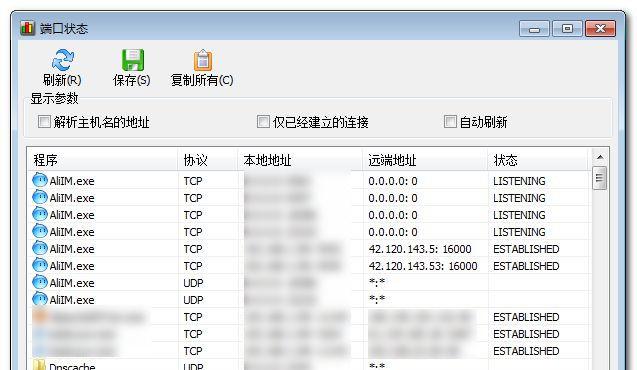Viewport: 637px width, 370px height.
Task: Minimize the 端口状态 window
Action: [x=534, y=29]
